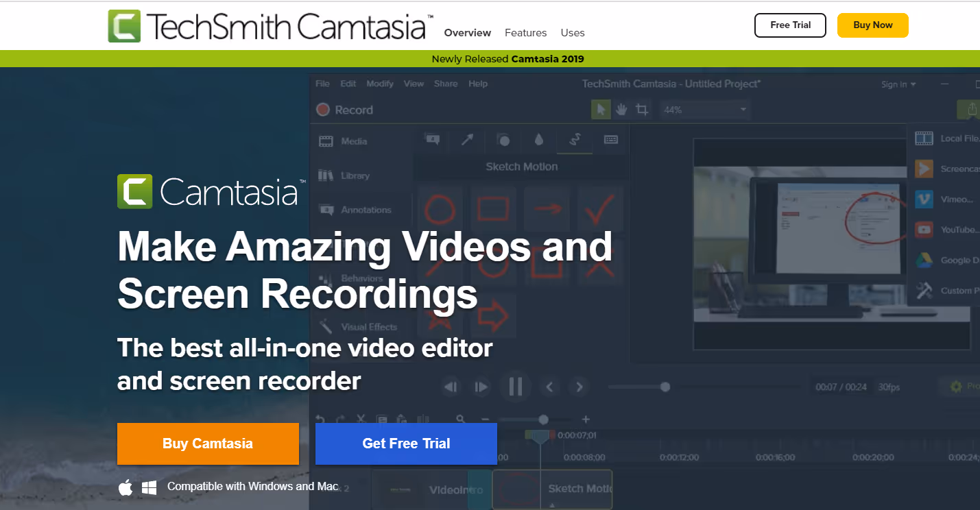Click the timeline zoom out minus
Image resolution: width=980 pixels, height=510 pixels.
tap(485, 420)
